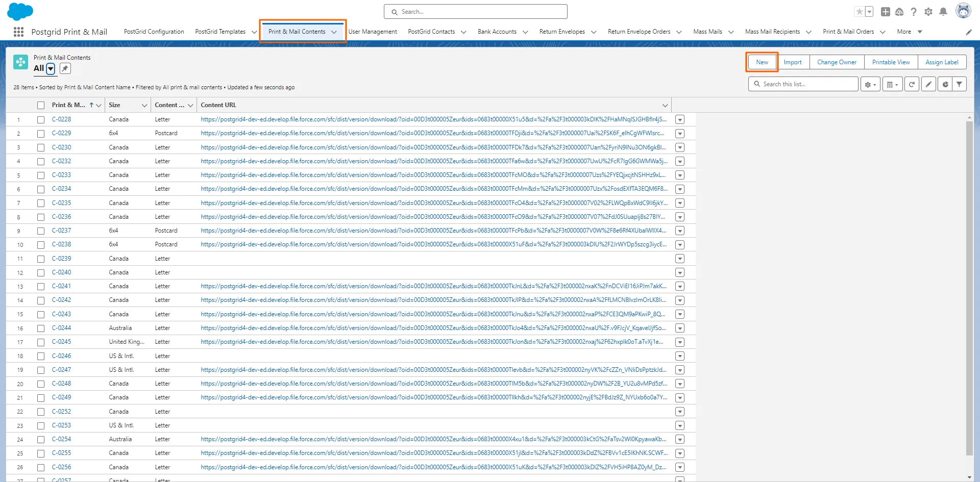Image resolution: width=980 pixels, height=482 pixels.
Task: Open the list filter funnel icon
Action: 960,84
